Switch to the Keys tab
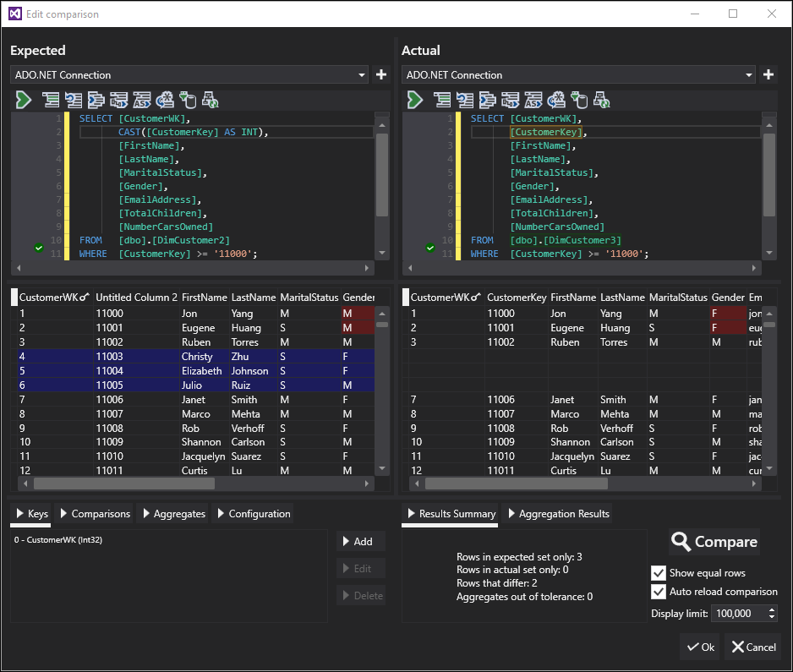The height and width of the screenshot is (672, 793). click(x=31, y=514)
